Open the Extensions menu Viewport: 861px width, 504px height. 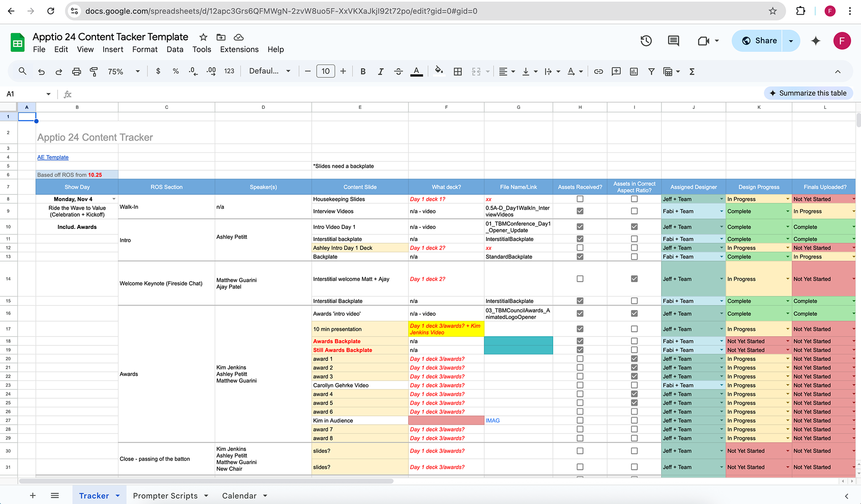coord(239,49)
